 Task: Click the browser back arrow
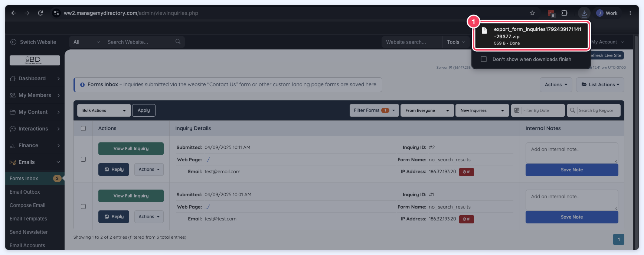(14, 13)
